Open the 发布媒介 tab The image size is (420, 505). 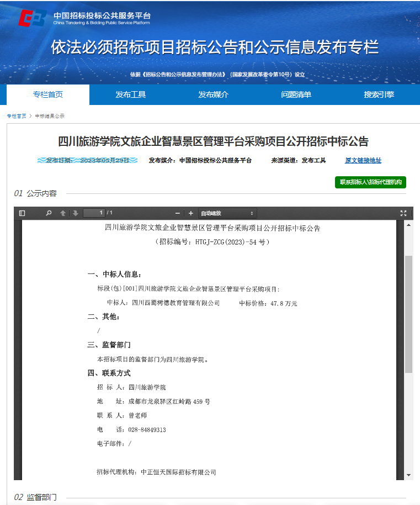pos(213,94)
